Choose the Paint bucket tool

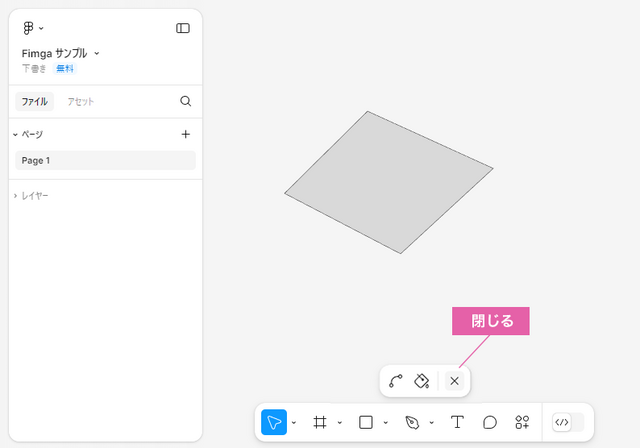point(422,381)
